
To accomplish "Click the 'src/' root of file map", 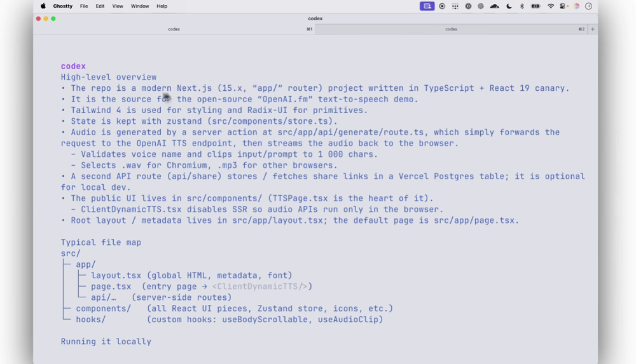I will click(x=71, y=253).
